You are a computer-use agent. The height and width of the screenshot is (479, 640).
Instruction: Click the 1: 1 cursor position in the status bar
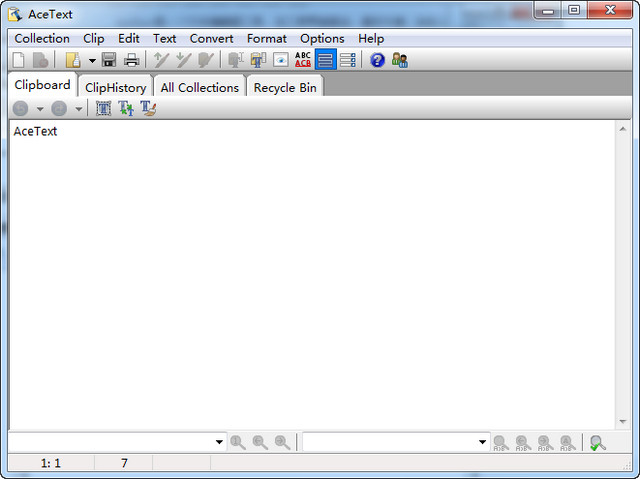tap(51, 463)
